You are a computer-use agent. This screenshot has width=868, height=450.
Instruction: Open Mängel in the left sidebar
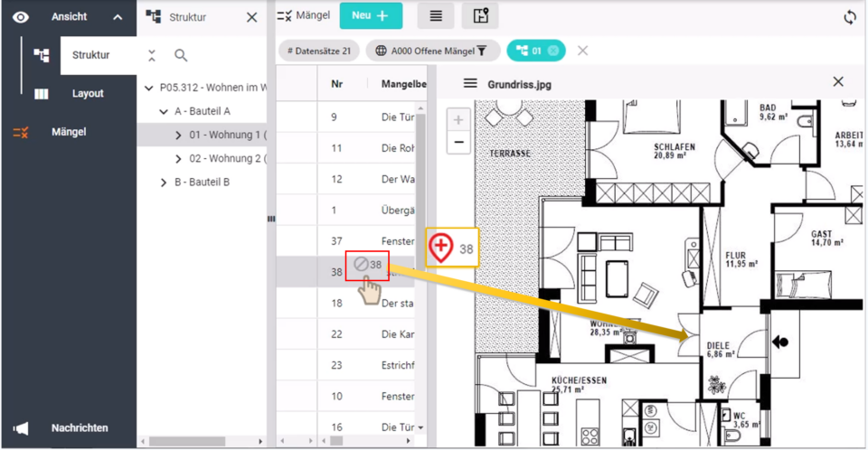click(x=69, y=132)
